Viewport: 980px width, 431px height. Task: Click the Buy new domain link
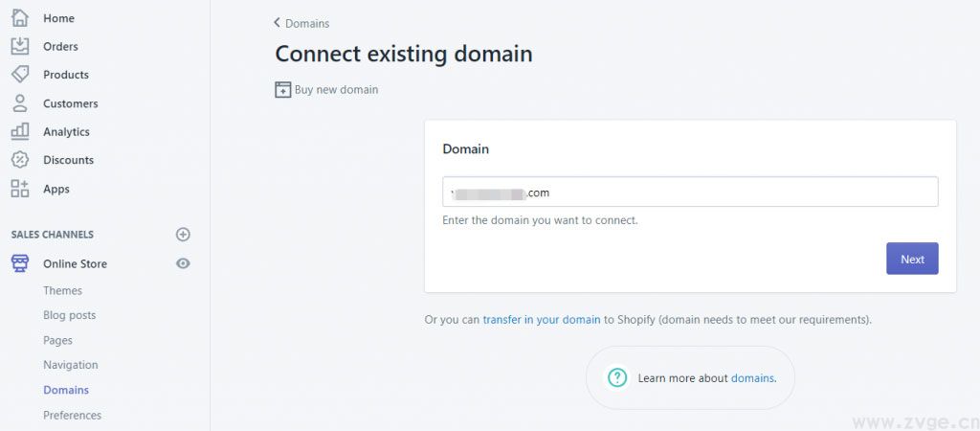(336, 90)
